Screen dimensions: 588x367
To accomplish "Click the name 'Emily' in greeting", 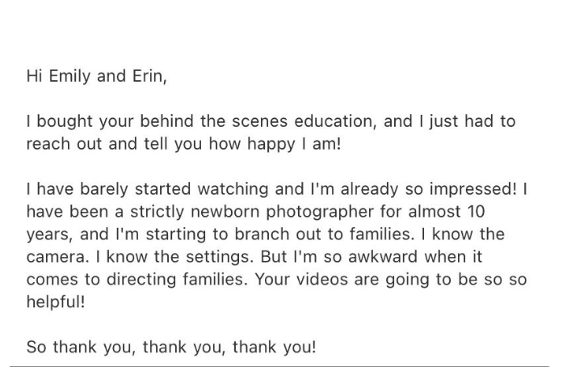I will coord(69,76).
